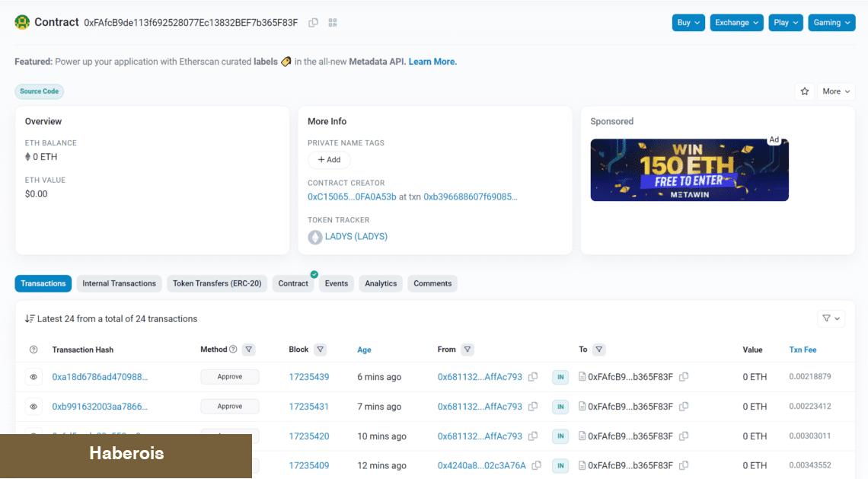
Task: Copy From address in block 17235431 row
Action: pos(533,407)
